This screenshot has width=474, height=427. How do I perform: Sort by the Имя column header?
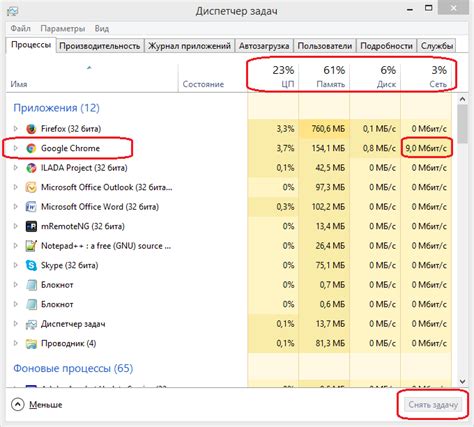(92, 77)
